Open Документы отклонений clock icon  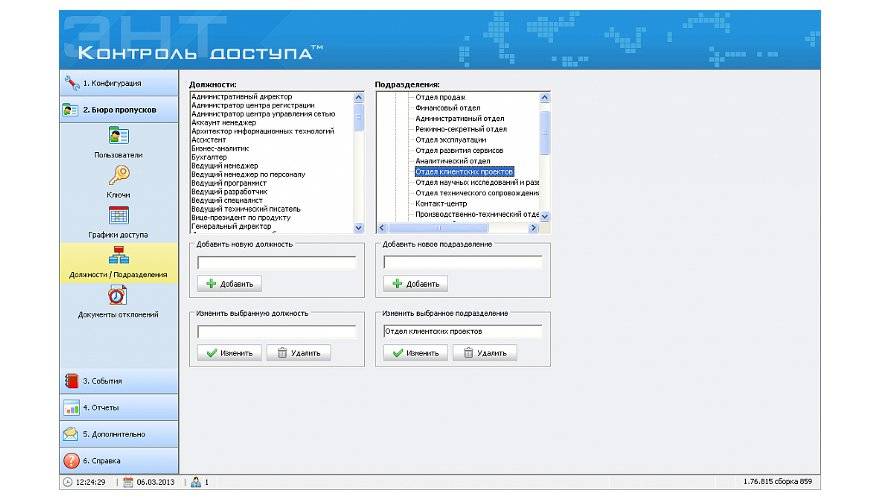click(x=118, y=295)
